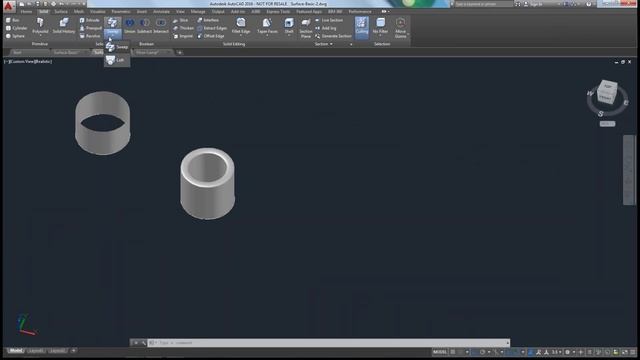Viewport: 640px width, 360px height.
Task: Expand Taper Faces dropdown arrow
Action: pyautogui.click(x=267, y=36)
